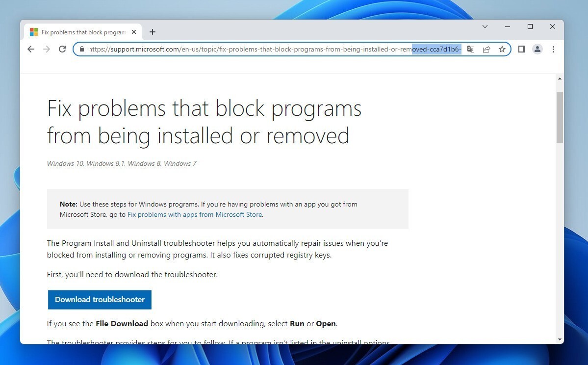Click the bold word Open
588x365 pixels.
(326, 324)
